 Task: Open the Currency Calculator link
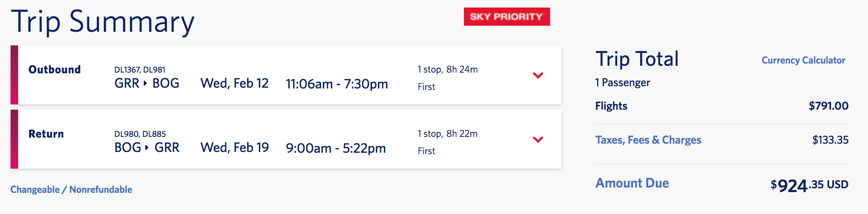[803, 60]
